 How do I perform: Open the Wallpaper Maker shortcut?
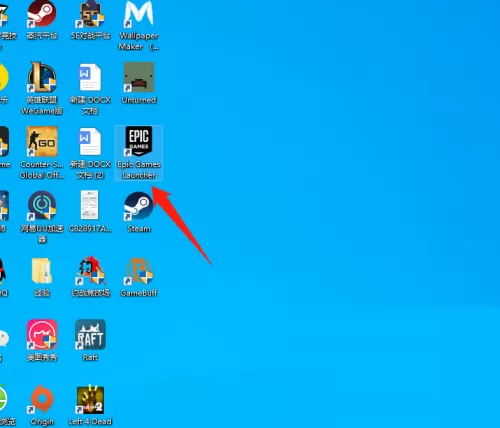(139, 13)
